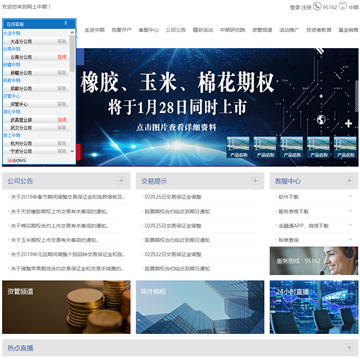The height and width of the screenshot is (360, 360).
Task: Click the mobile phone icon in header
Action: (x=342, y=6)
